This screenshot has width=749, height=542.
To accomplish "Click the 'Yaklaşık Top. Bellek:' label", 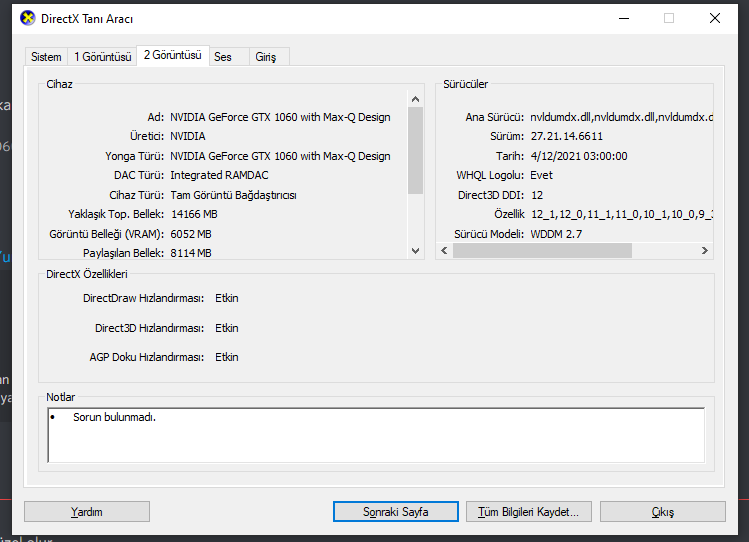I will [116, 214].
